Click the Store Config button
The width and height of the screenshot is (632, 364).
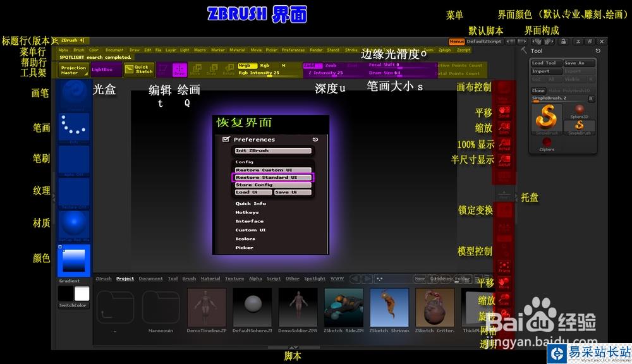tap(273, 185)
